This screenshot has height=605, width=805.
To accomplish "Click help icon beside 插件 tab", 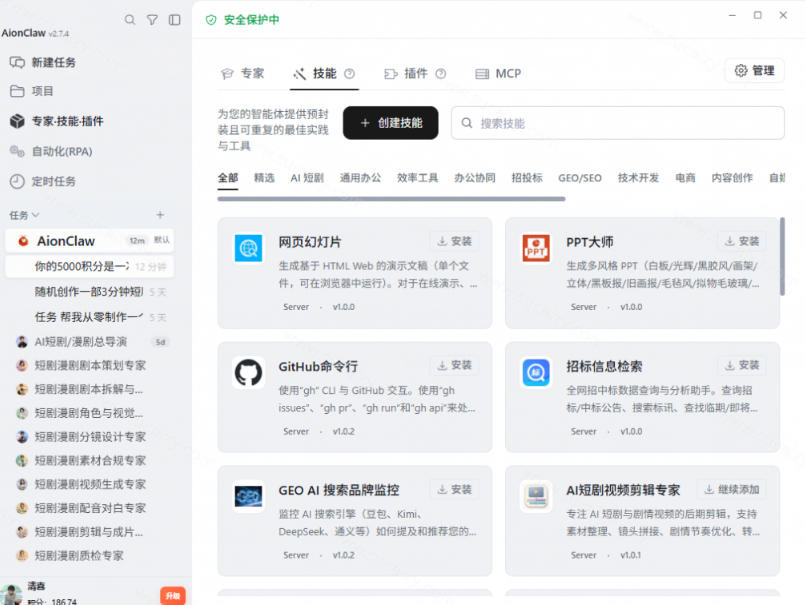I will click(x=440, y=73).
